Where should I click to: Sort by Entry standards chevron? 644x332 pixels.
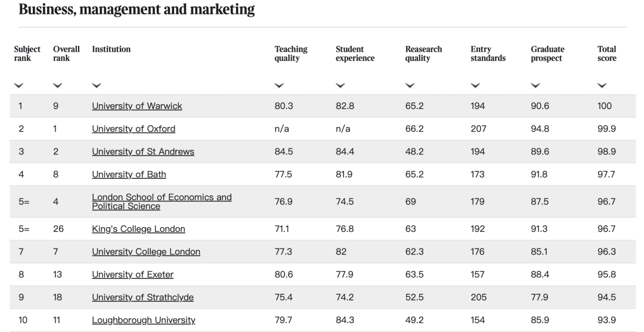(475, 86)
